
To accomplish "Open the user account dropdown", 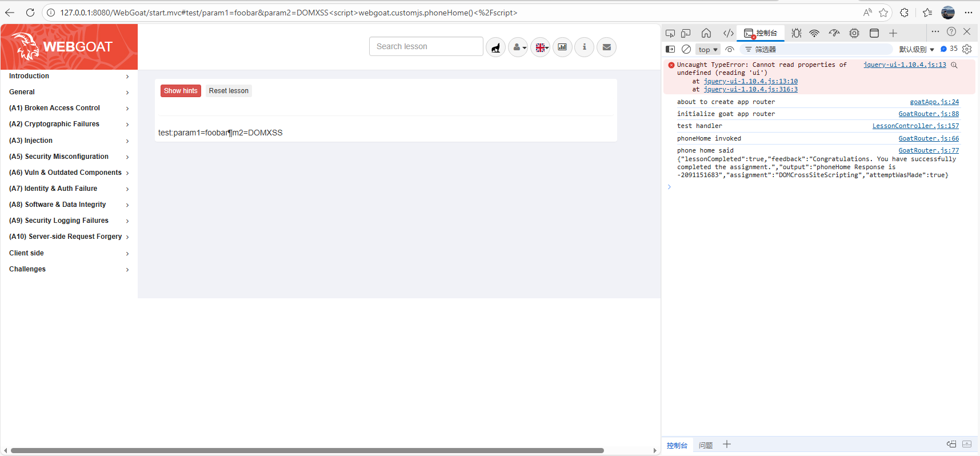I will point(518,47).
